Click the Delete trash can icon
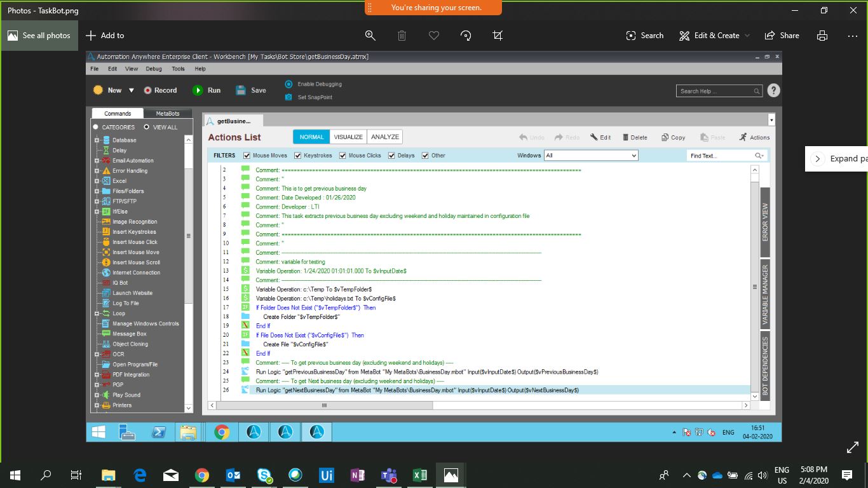 pyautogui.click(x=402, y=36)
